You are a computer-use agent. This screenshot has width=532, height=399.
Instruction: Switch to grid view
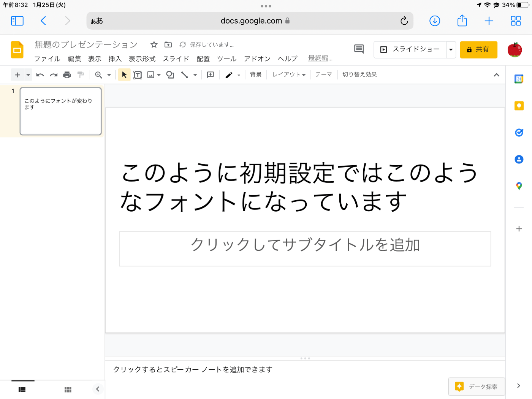[x=68, y=389]
